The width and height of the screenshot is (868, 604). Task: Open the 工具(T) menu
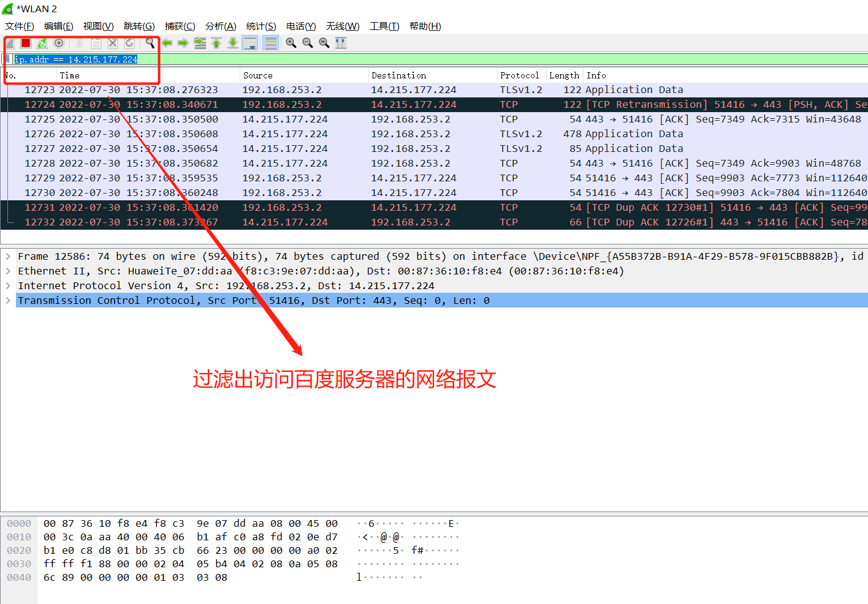(384, 26)
